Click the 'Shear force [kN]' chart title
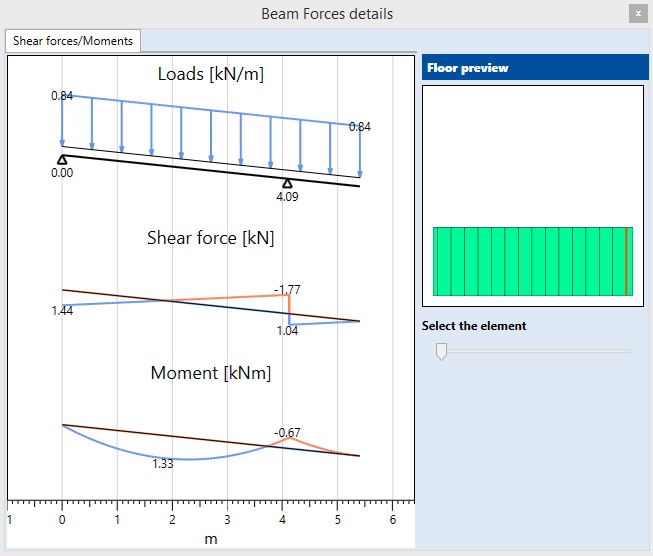653x556 pixels. [x=211, y=238]
